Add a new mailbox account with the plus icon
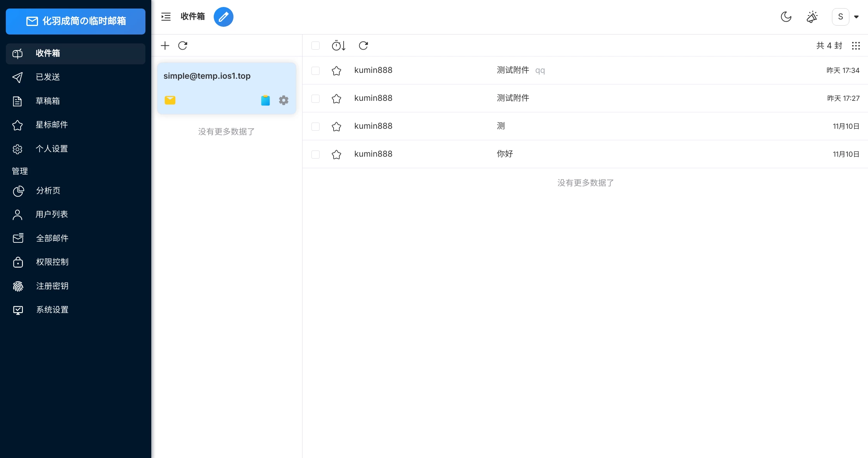Viewport: 868px width, 458px height. (x=165, y=46)
